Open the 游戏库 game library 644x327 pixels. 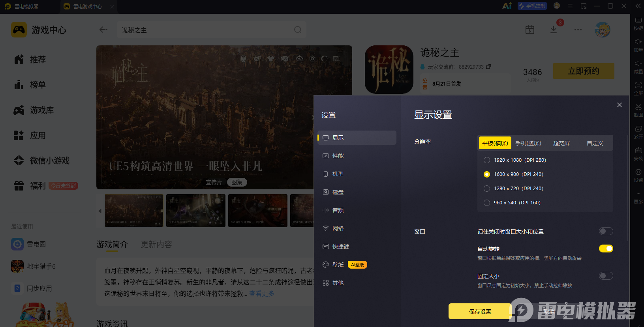(x=34, y=110)
